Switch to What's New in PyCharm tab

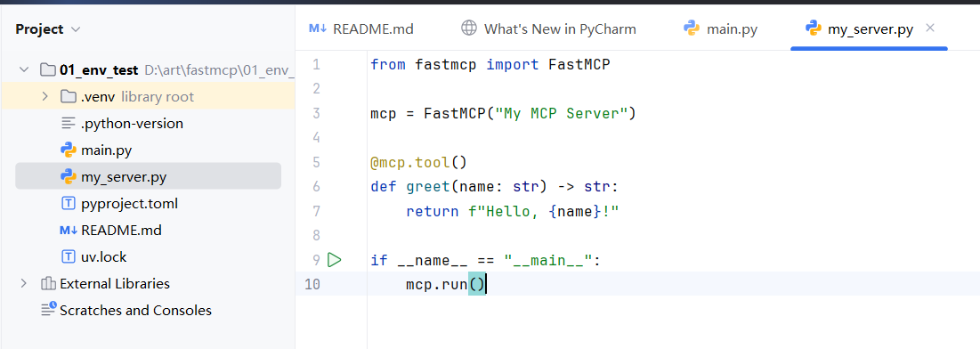click(549, 28)
